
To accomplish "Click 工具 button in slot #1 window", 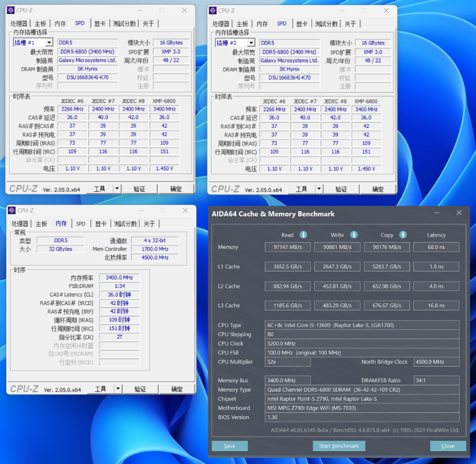I will [100, 189].
